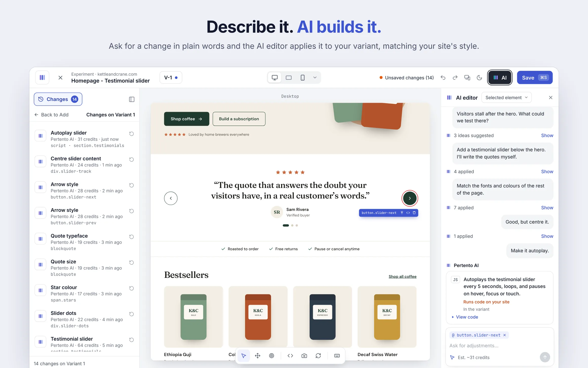Screen dimensions: 588x368
Task: Switch to tablet viewport icon
Action: pos(288,78)
